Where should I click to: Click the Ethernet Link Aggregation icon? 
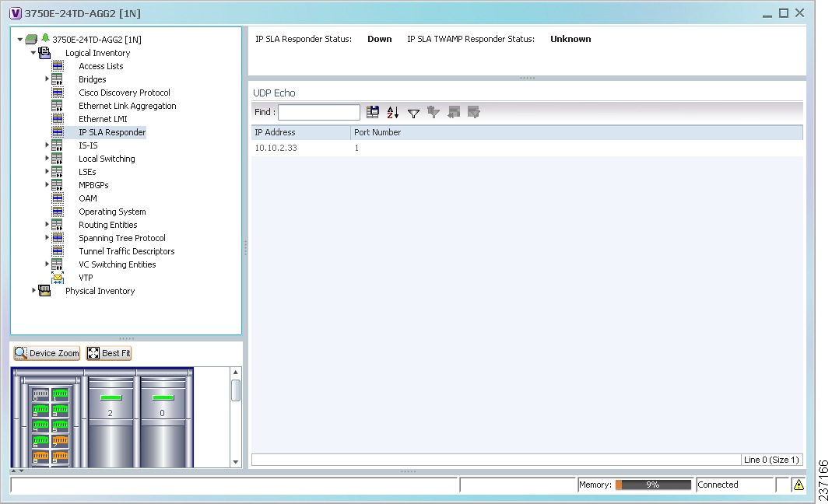[x=58, y=106]
